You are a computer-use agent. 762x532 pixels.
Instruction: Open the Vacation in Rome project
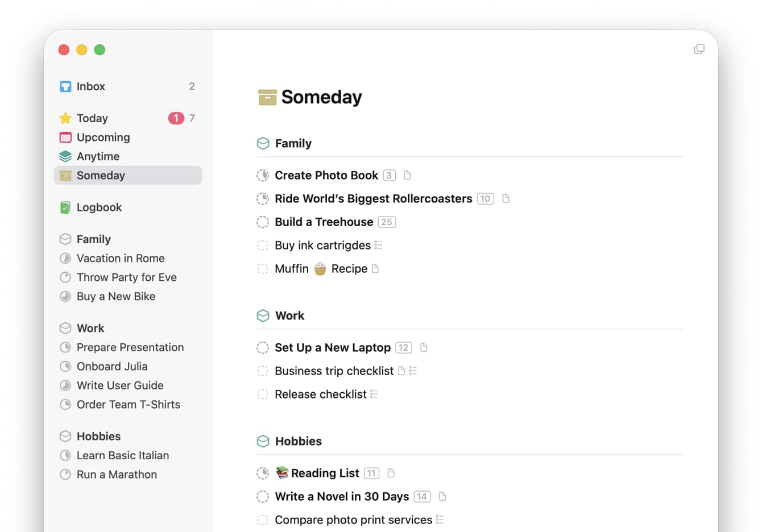(x=120, y=258)
